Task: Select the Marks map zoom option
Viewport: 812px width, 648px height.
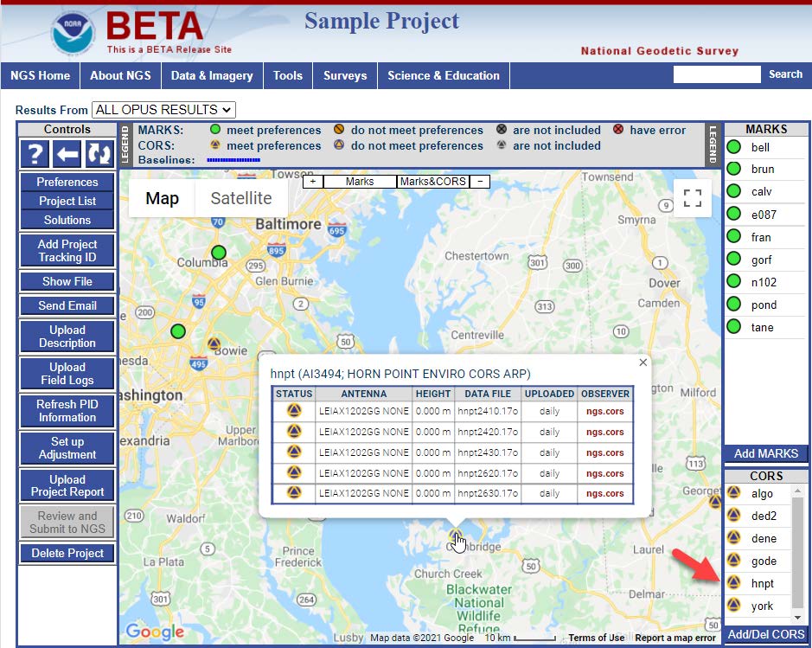Action: 360,182
